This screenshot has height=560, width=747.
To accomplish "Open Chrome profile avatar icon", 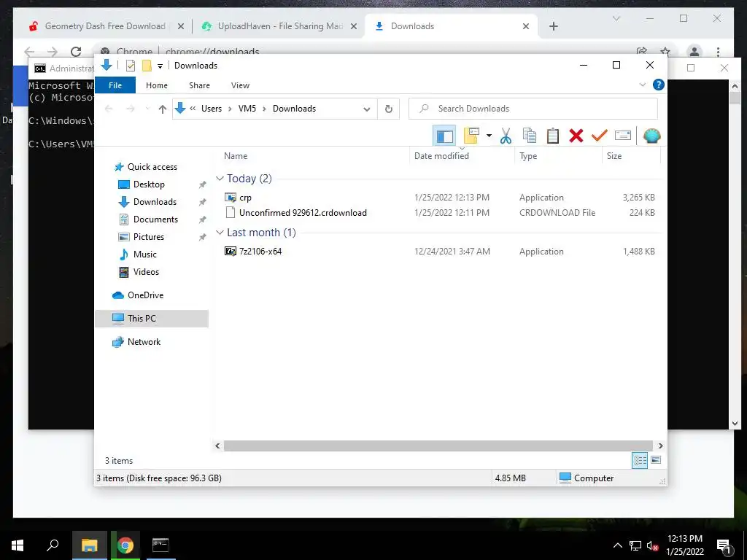I will [x=694, y=52].
